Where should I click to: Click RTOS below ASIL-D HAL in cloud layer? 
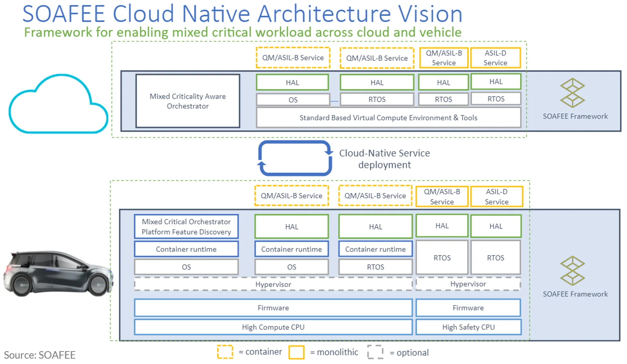pos(496,99)
